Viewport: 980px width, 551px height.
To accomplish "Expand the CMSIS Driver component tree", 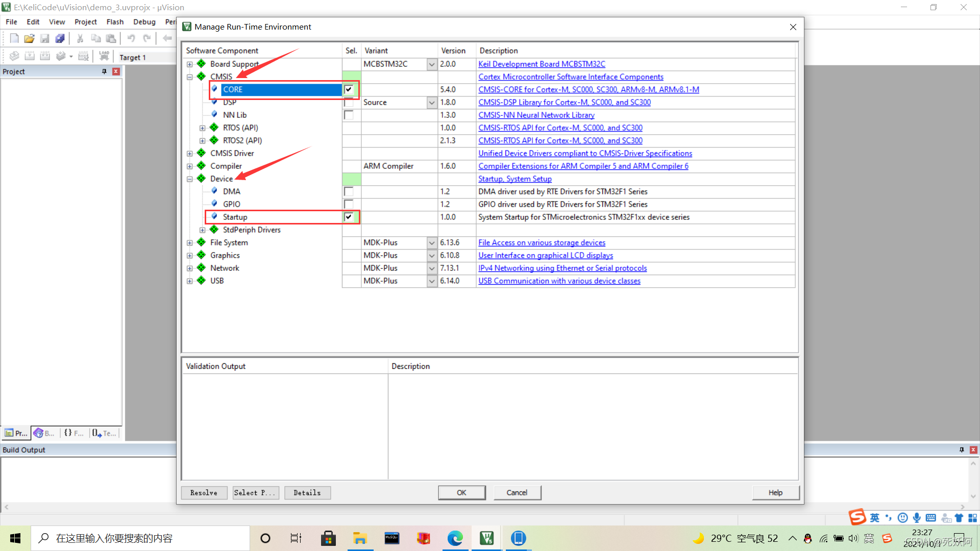I will click(191, 153).
